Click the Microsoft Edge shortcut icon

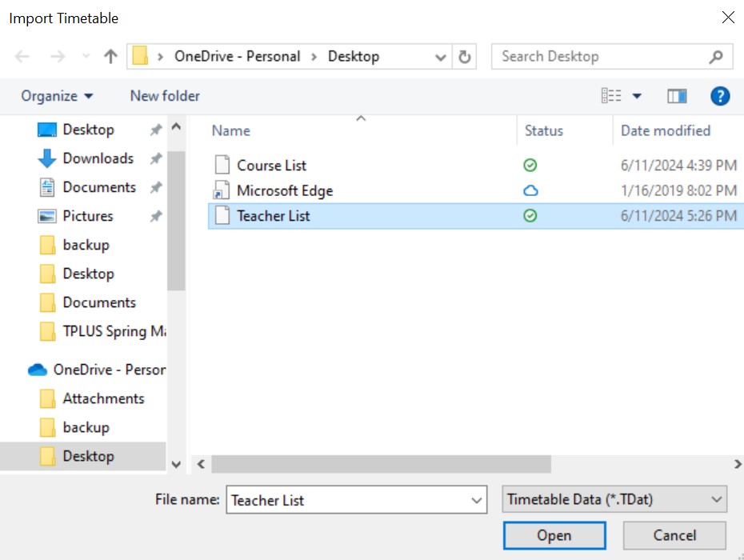click(x=222, y=190)
